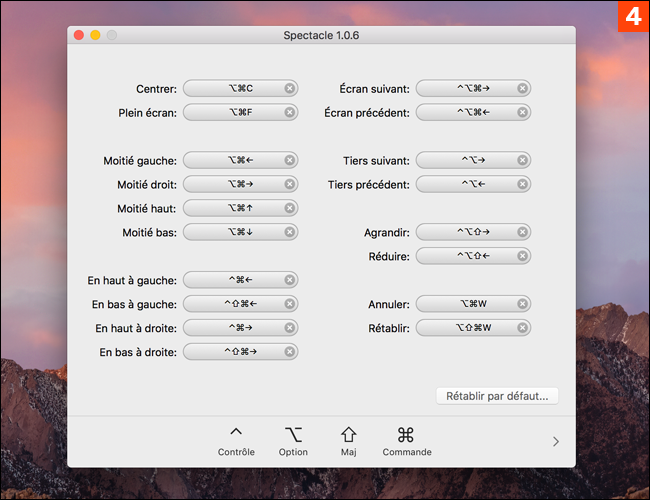Image resolution: width=650 pixels, height=500 pixels.
Task: Edit the Écran précédent shortcut field
Action: (x=473, y=112)
